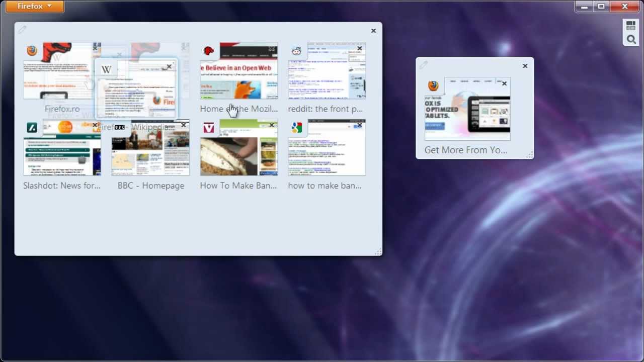Open the How To Make Ban... thumbnail
The height and width of the screenshot is (362, 644).
(238, 148)
